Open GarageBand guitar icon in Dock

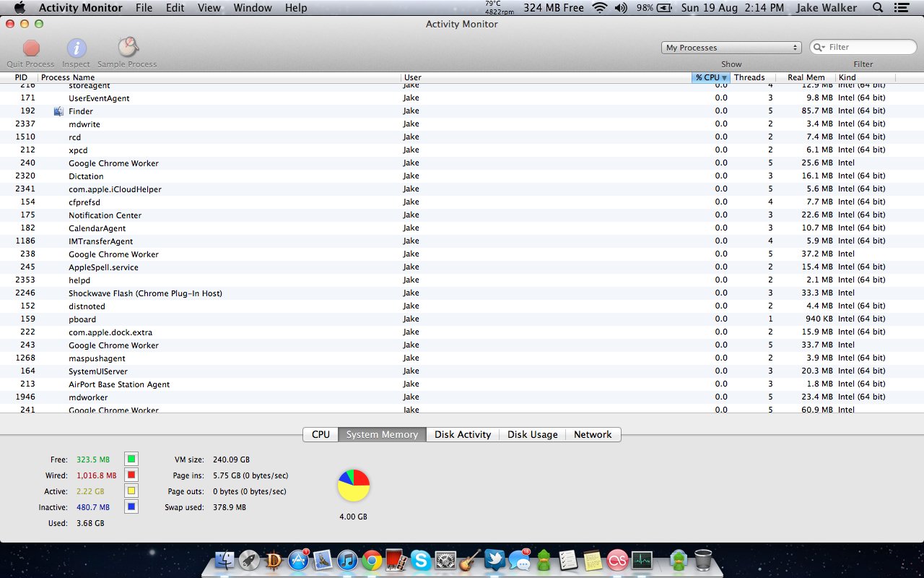(x=470, y=559)
